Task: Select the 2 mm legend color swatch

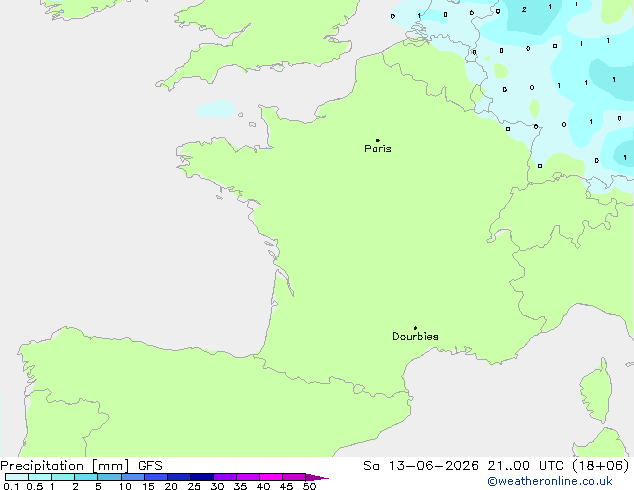Action: tap(86, 477)
